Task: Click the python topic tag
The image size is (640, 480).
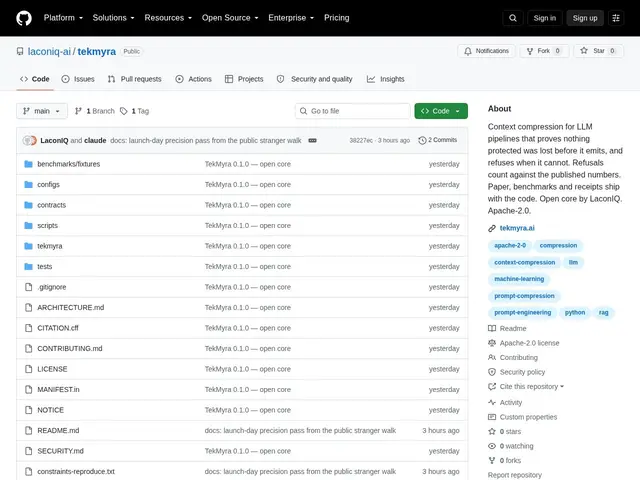Action: 575,313
